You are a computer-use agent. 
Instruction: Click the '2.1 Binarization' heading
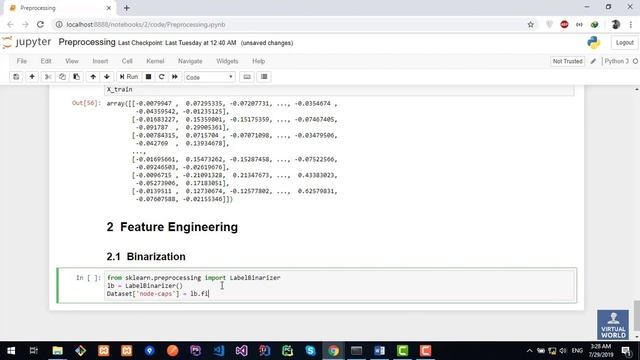(146, 257)
